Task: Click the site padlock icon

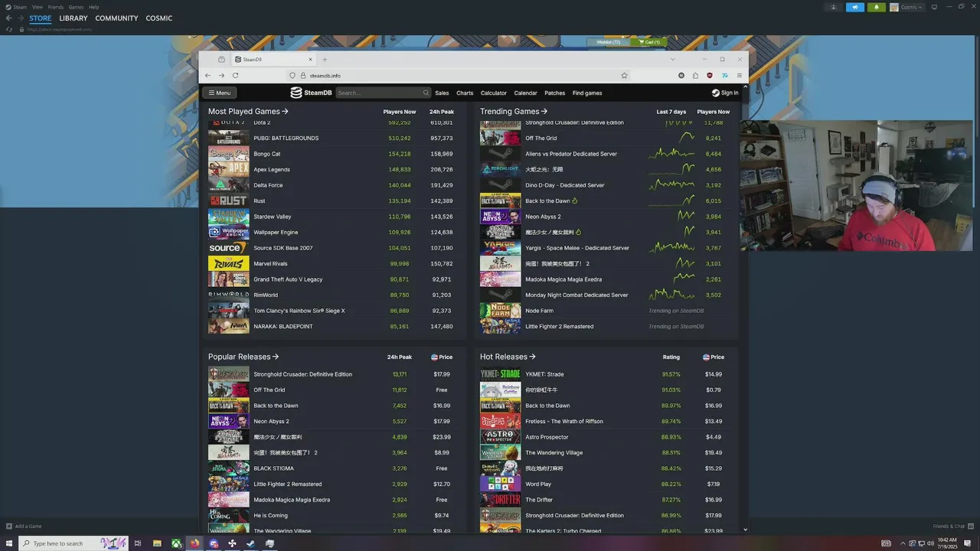Action: click(303, 75)
